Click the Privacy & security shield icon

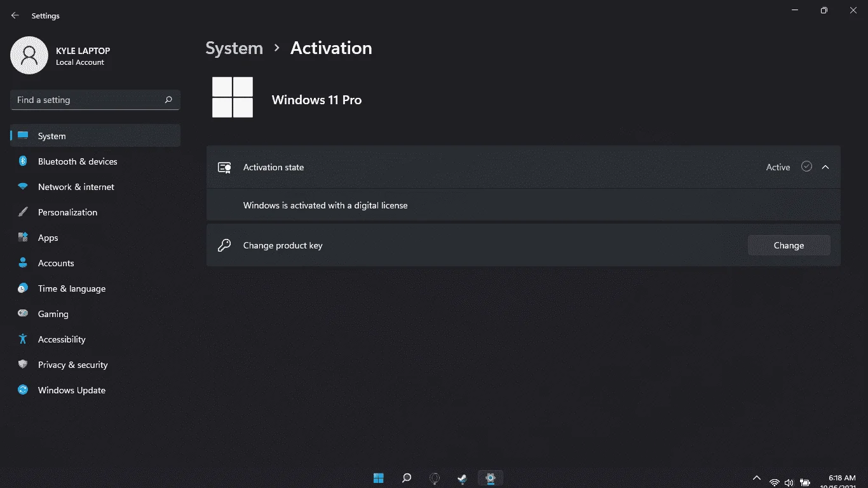[x=23, y=365]
